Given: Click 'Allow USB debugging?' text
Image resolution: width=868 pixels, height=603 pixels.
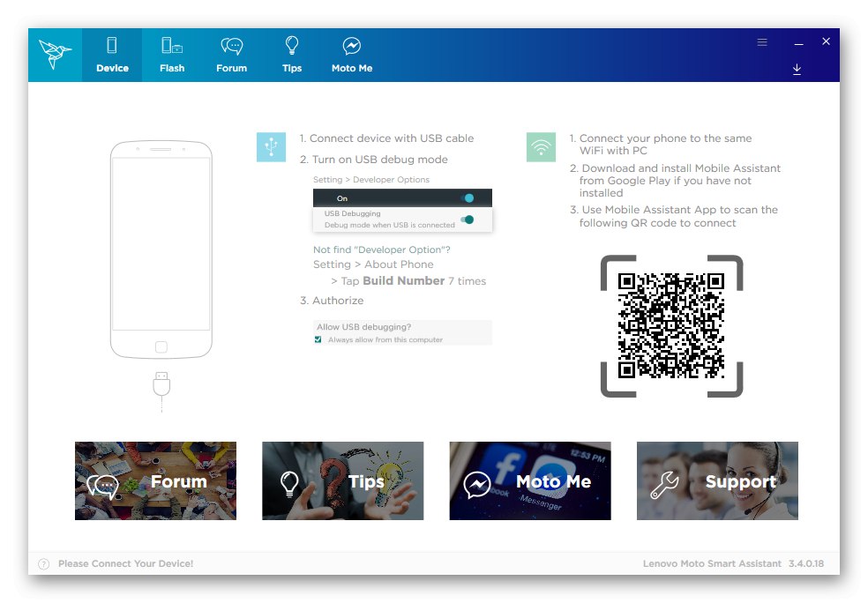Looking at the screenshot, I should (x=363, y=327).
